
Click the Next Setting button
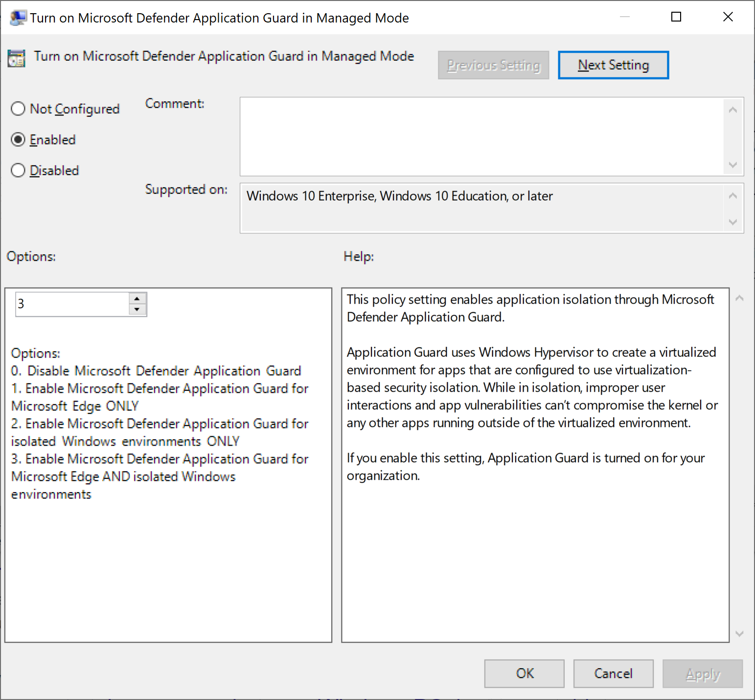(x=613, y=65)
